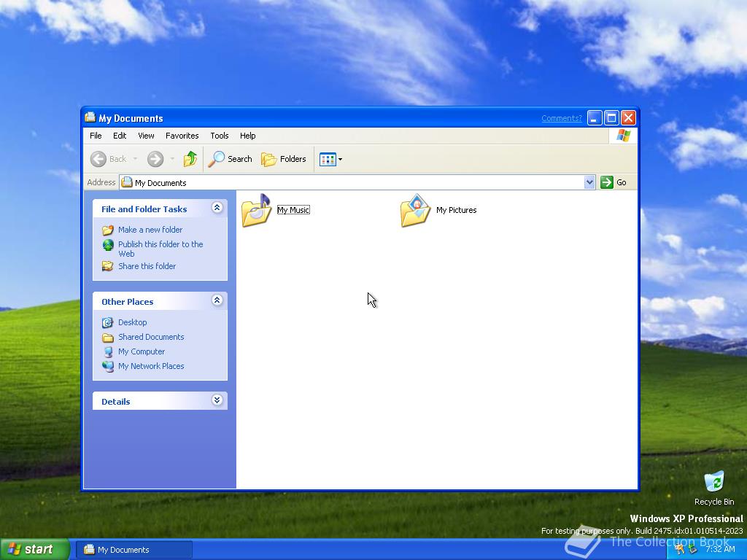Expand the Details panel
Image resolution: width=747 pixels, height=560 pixels.
click(217, 400)
